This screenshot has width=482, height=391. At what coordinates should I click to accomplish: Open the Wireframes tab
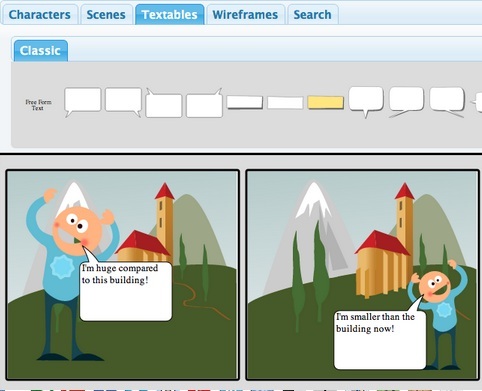245,15
